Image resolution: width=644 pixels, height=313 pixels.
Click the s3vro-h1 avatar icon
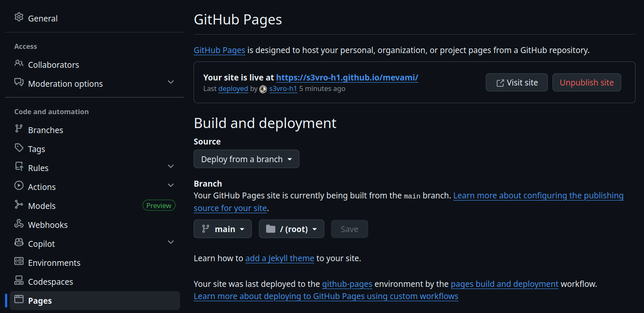(x=263, y=89)
